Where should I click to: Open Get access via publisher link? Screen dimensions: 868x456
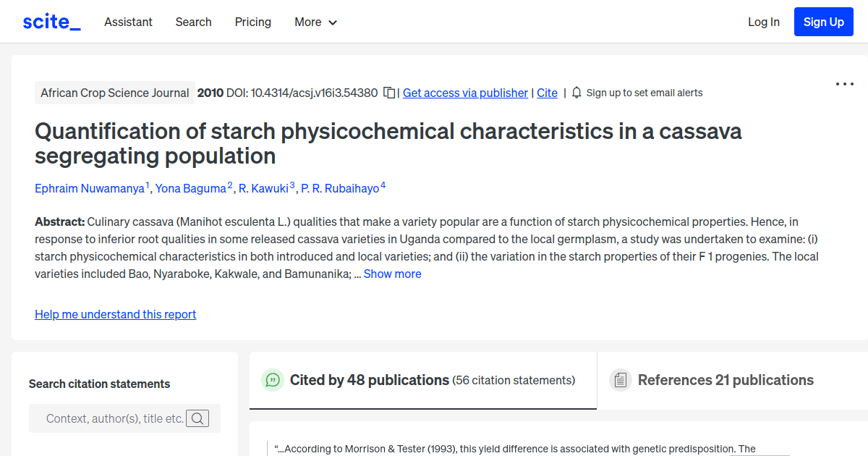(465, 93)
